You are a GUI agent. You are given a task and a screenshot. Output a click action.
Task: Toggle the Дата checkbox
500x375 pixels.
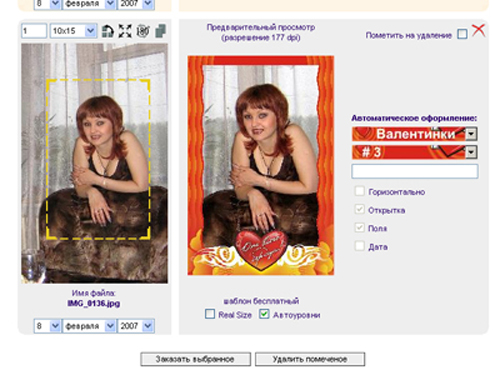click(359, 246)
